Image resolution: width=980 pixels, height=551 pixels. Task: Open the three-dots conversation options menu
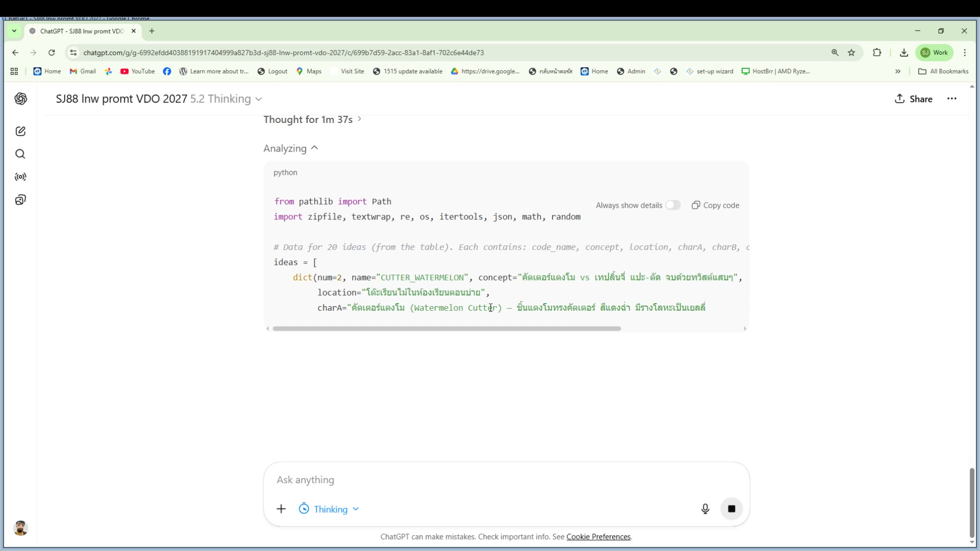tap(951, 99)
